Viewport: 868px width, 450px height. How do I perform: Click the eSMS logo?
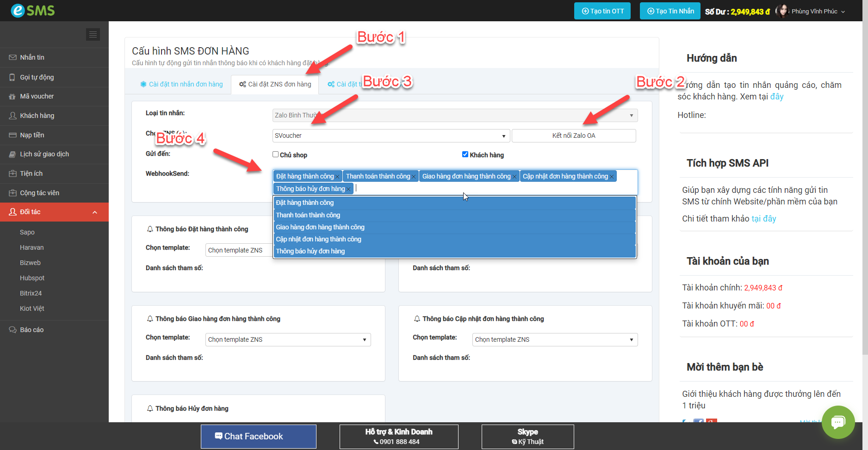(33, 10)
